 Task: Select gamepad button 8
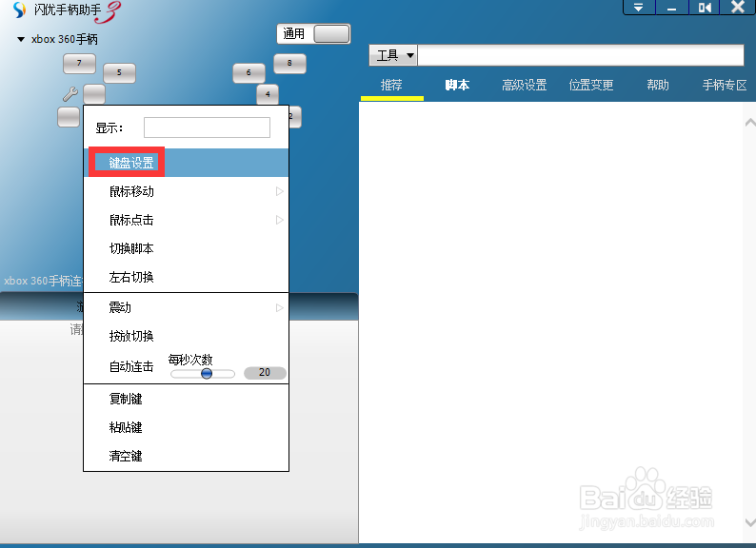tap(289, 64)
